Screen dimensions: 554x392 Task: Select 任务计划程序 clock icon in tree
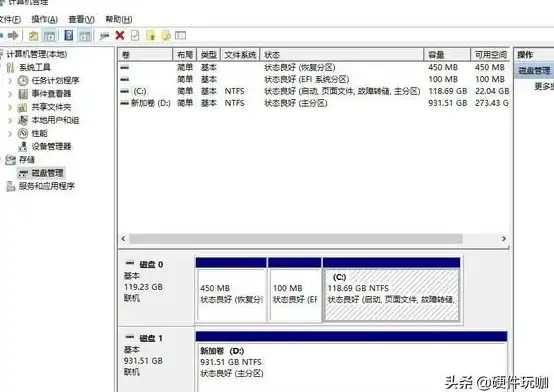click(x=23, y=81)
